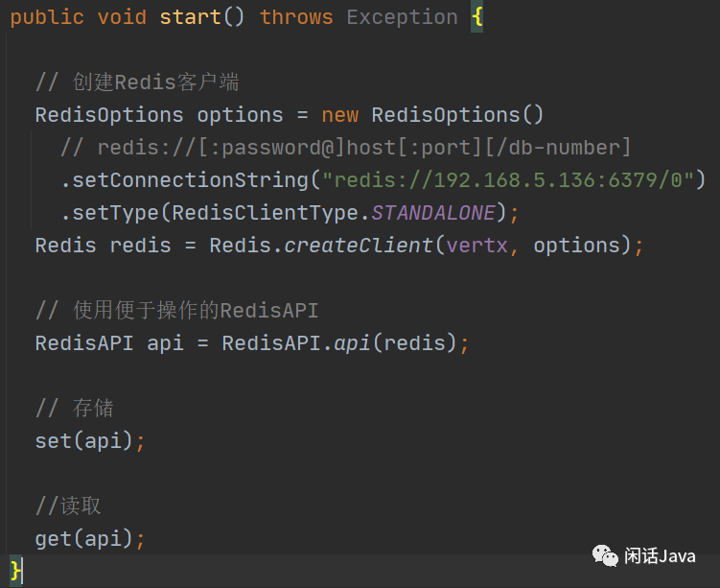Click the start method name
720x588 pixels.
tap(190, 17)
